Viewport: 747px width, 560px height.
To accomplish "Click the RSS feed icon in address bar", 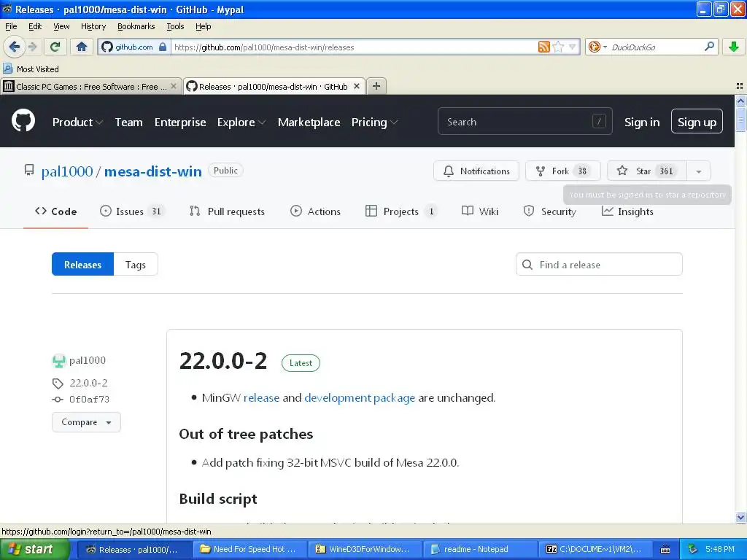I will (x=543, y=47).
